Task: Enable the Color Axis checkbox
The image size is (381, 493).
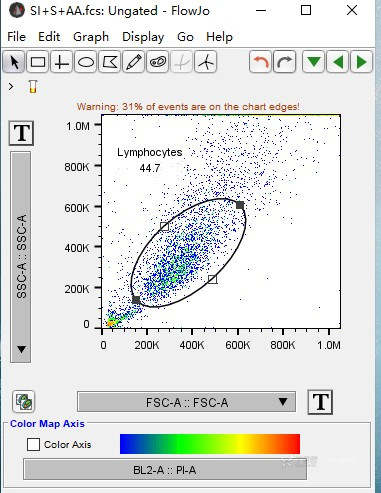Action: [x=33, y=444]
